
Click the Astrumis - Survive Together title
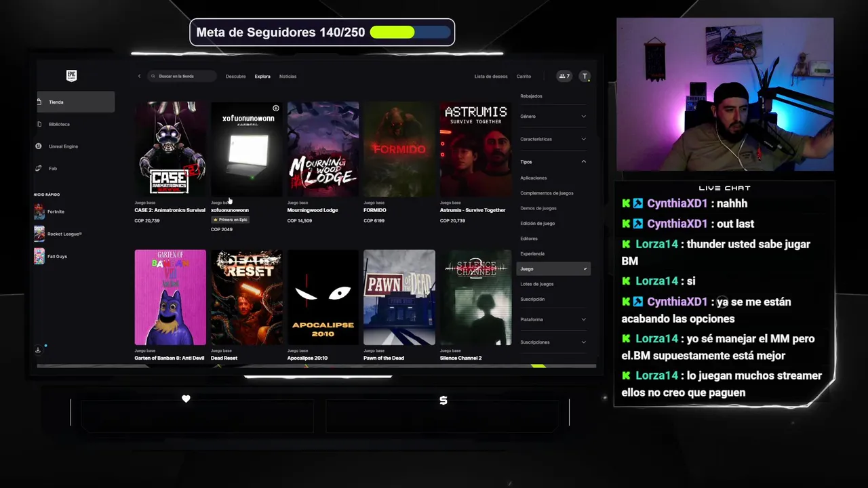pyautogui.click(x=473, y=210)
